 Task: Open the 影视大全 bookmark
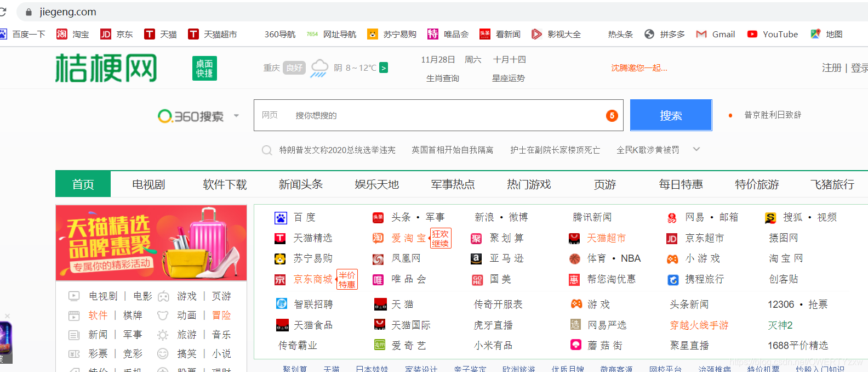556,34
